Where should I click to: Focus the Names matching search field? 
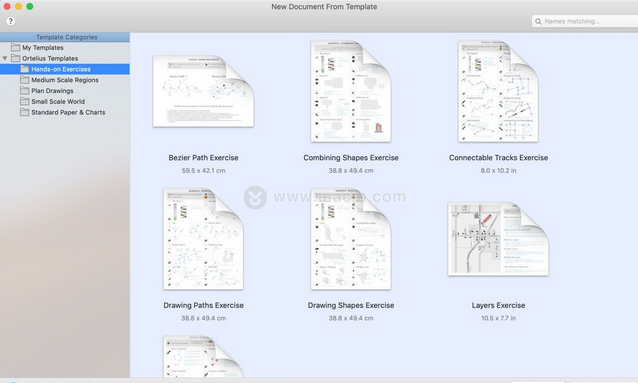pyautogui.click(x=585, y=21)
